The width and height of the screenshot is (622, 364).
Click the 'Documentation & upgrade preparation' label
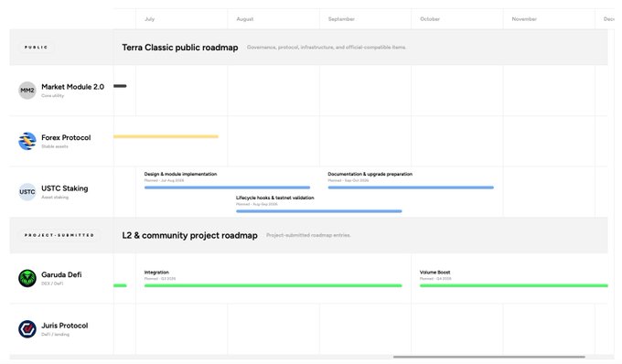click(x=370, y=174)
